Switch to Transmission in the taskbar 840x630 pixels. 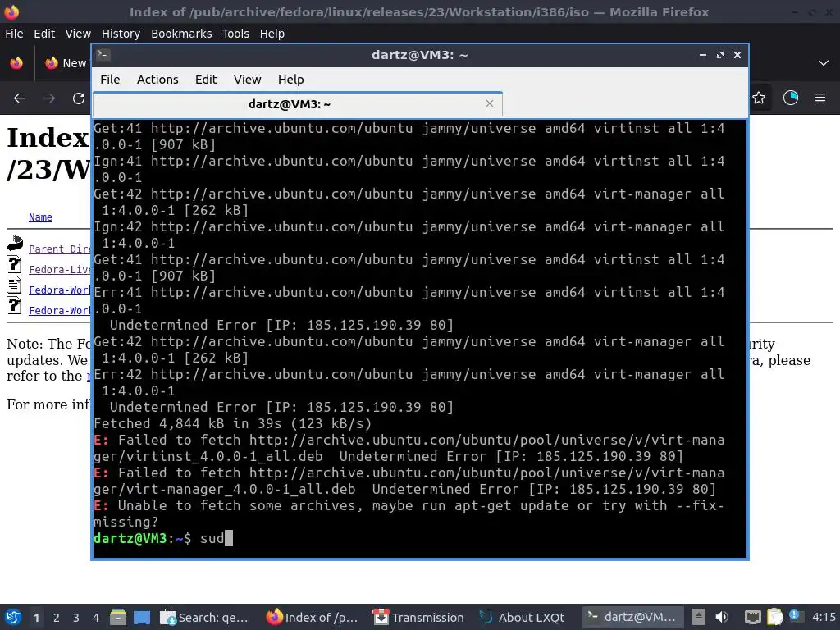coord(419,617)
